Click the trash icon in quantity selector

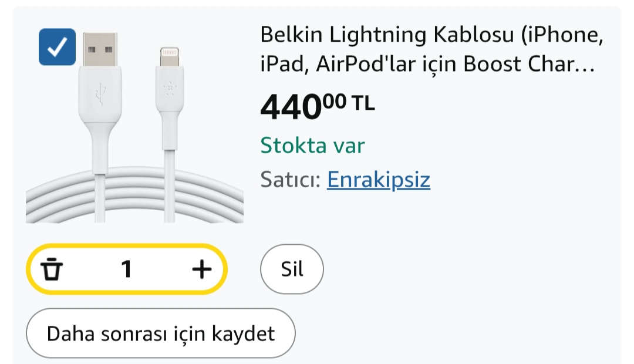[x=52, y=269]
